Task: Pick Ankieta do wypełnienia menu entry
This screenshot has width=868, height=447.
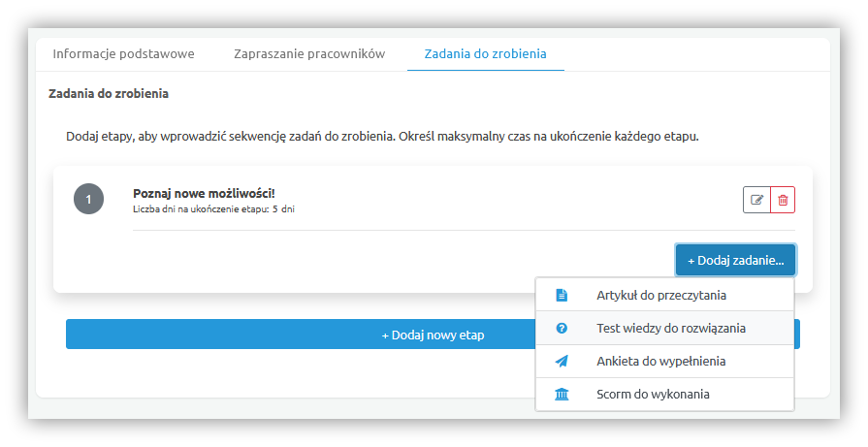Action: point(660,361)
